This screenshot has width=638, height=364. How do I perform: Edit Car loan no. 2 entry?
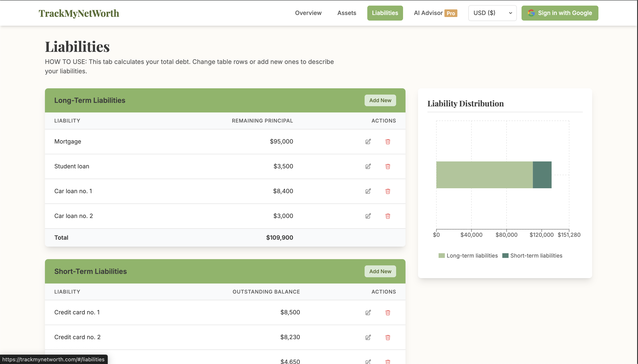[368, 216]
